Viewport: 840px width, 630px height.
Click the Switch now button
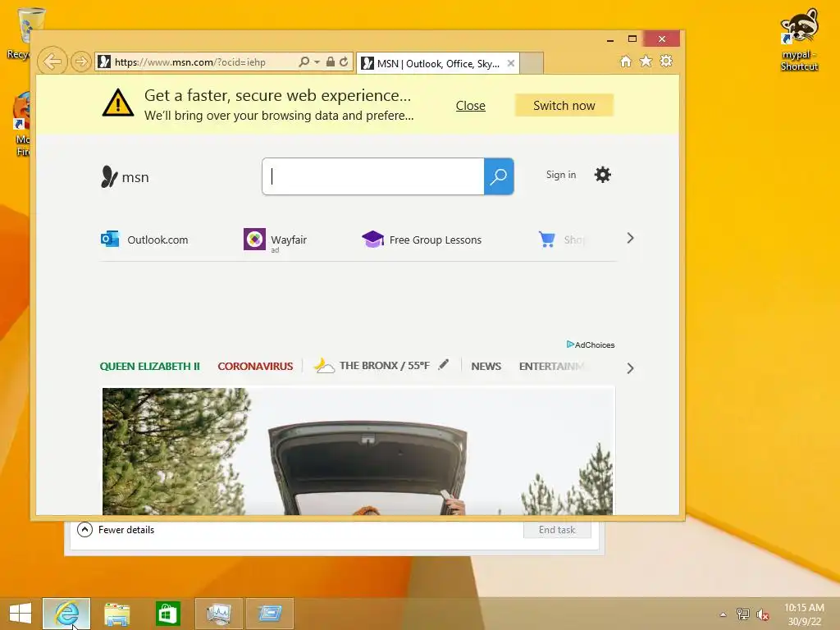coord(564,106)
